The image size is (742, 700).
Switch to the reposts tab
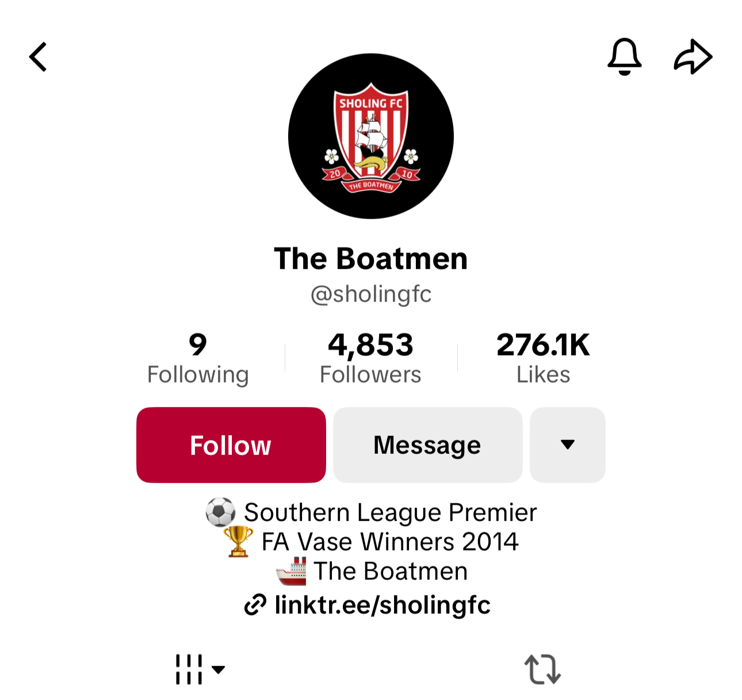542,670
